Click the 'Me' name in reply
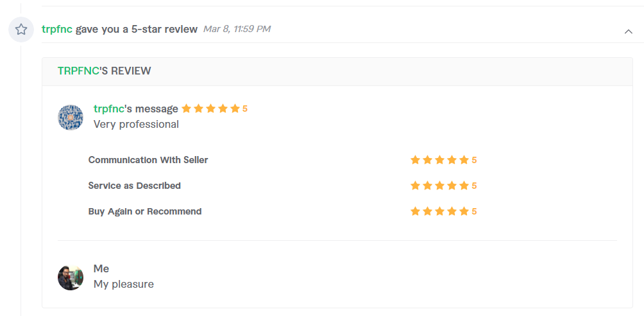Screen dimensions: 644x316 [x=101, y=268]
